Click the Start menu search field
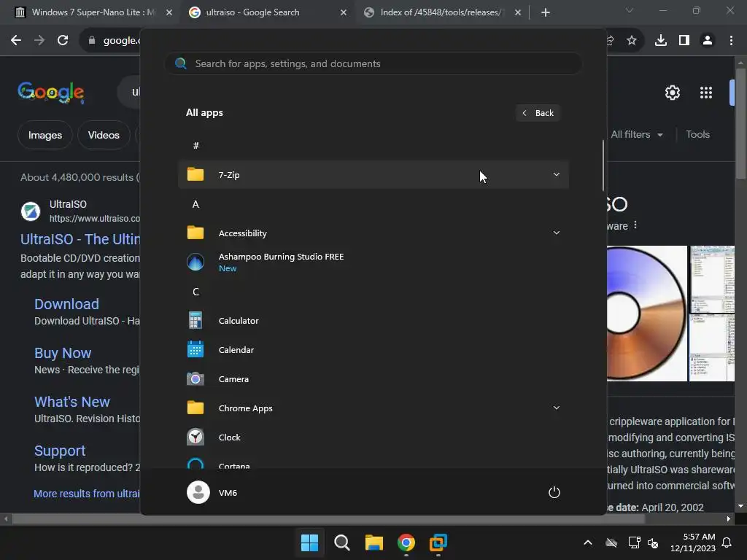The width and height of the screenshot is (747, 560). click(x=373, y=64)
